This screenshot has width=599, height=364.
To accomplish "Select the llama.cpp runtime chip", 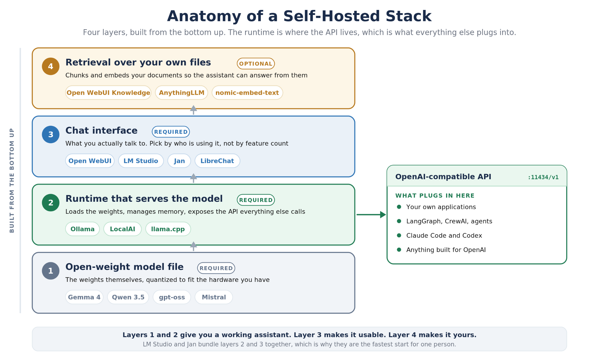I will coord(168,229).
